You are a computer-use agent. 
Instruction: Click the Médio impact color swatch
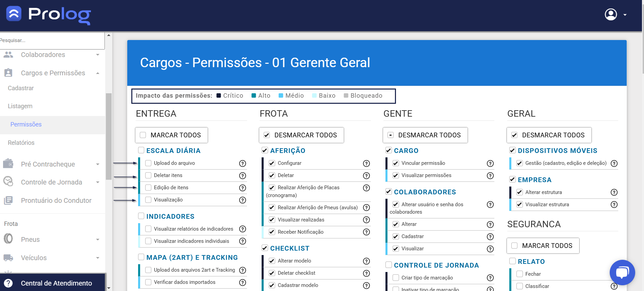pos(281,96)
